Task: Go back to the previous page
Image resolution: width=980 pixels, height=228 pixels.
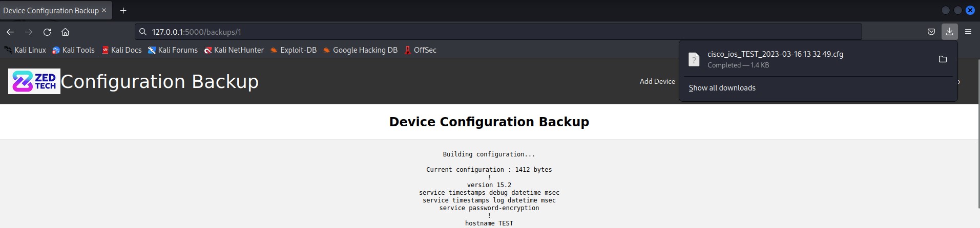Action: coord(10,32)
